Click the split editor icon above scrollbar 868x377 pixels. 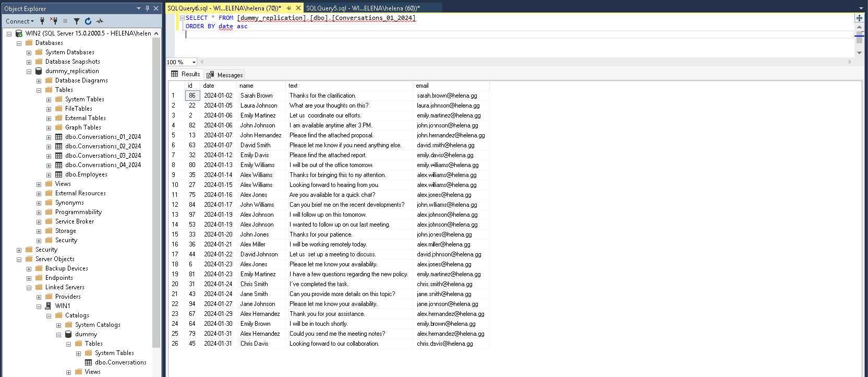859,18
